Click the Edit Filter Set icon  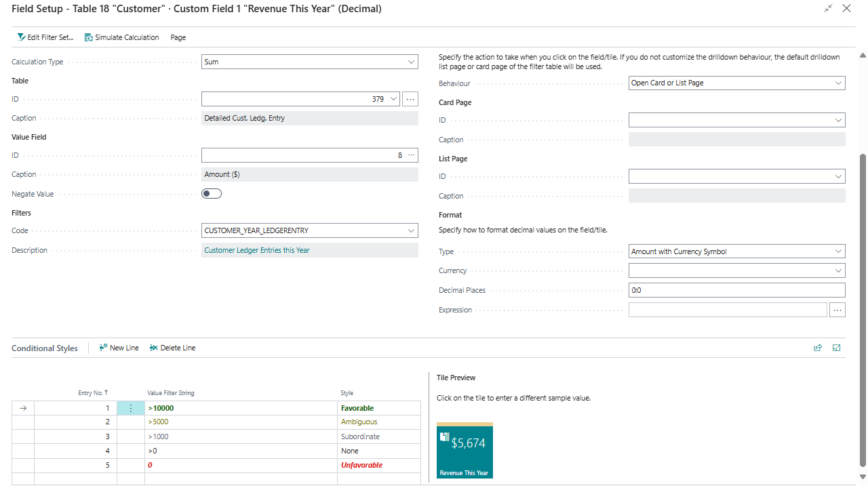click(x=21, y=37)
